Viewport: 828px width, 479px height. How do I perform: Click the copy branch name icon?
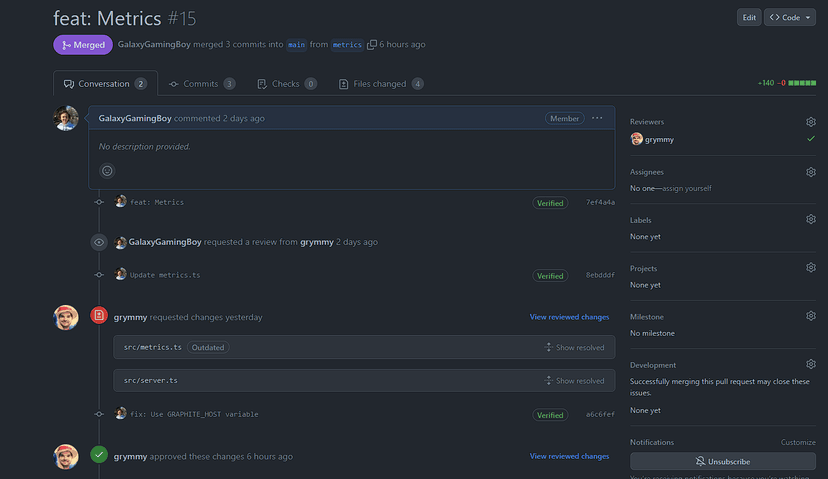click(x=372, y=45)
